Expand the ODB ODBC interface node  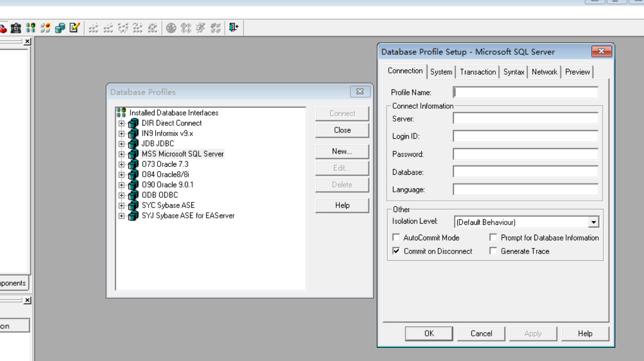tap(121, 195)
